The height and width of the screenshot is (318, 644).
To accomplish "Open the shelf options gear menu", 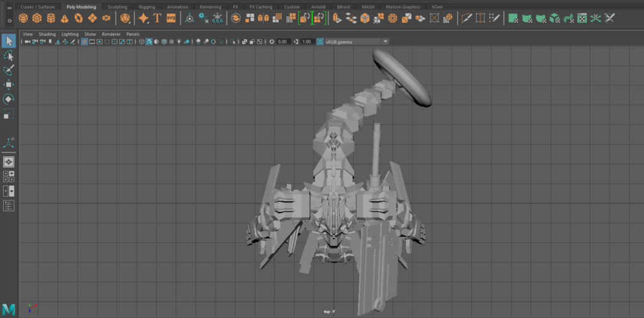I will pyautogui.click(x=10, y=21).
